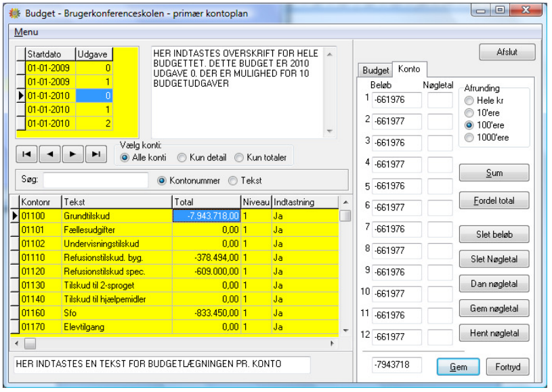Click account table horizontal scroll right arrow
The image size is (552, 392).
(332, 343)
